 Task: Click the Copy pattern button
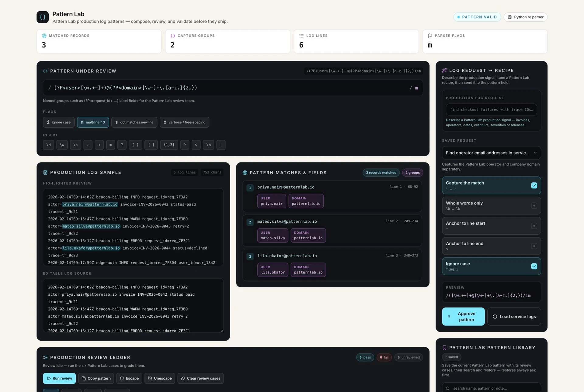pos(96,378)
